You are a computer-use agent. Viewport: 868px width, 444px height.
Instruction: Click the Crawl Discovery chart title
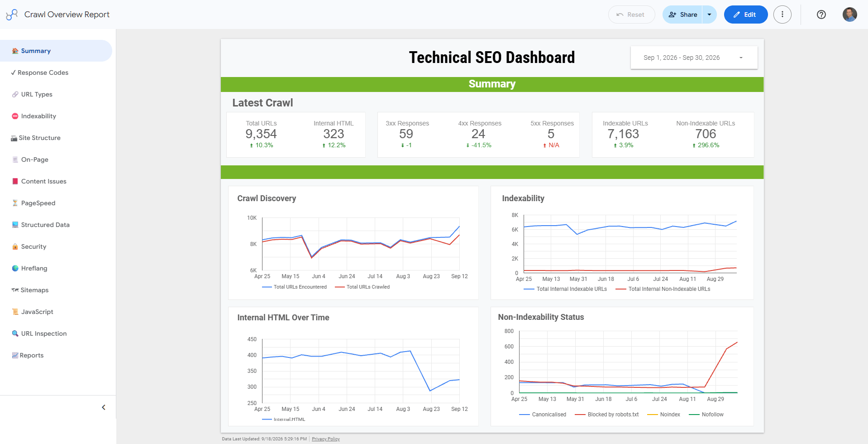pyautogui.click(x=267, y=198)
